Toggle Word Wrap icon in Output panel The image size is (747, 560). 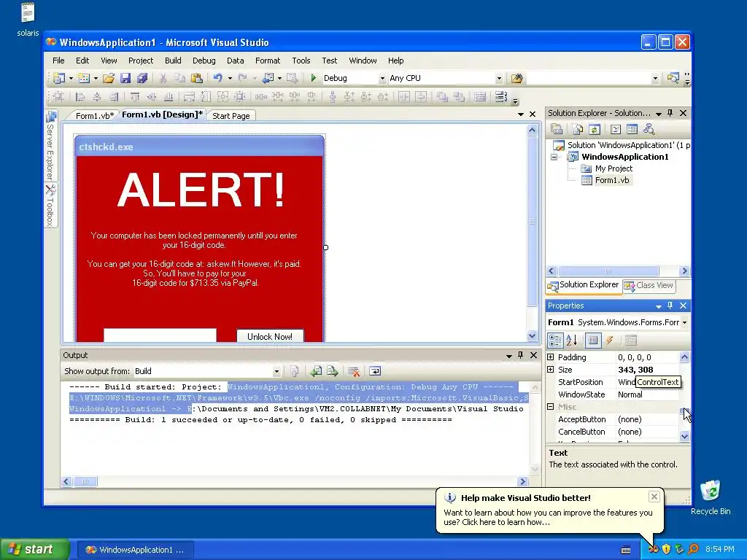coord(375,371)
